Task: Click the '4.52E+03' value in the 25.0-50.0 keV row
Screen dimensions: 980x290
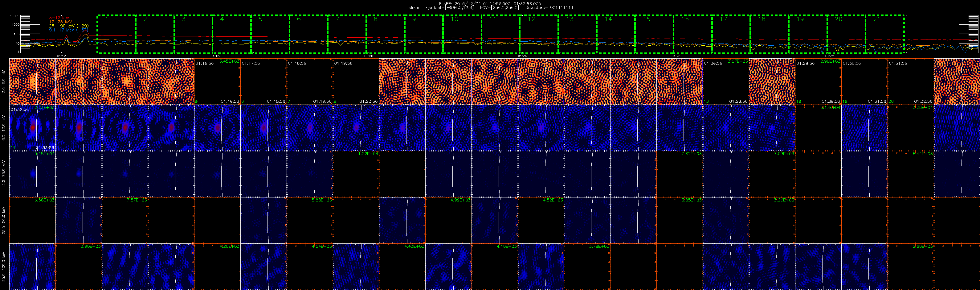Action: coord(553,200)
